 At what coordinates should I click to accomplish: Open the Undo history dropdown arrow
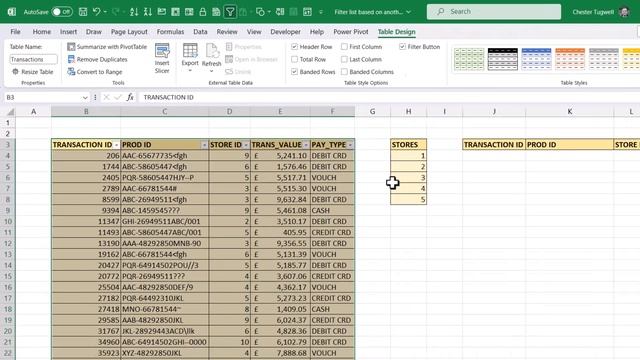coord(105,12)
